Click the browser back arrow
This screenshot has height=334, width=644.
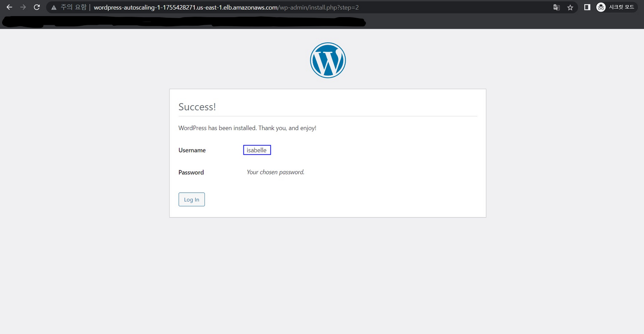[x=9, y=8]
